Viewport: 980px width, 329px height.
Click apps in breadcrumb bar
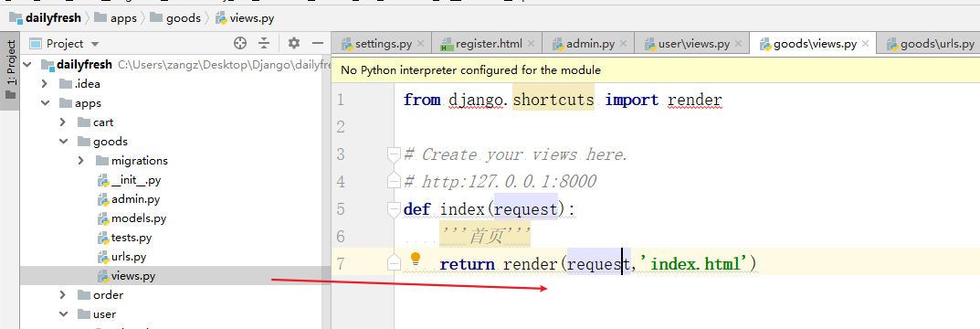click(116, 18)
